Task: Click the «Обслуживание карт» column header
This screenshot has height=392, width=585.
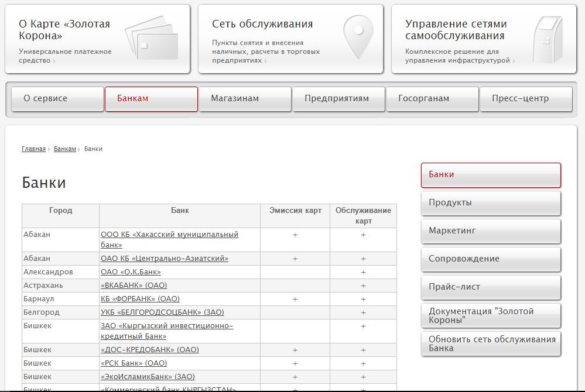Action: (364, 216)
